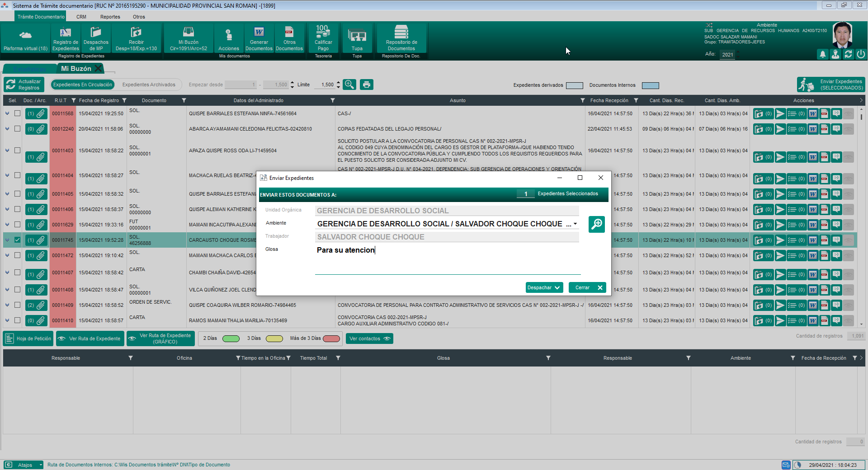
Task: Open the Reportes menu
Action: point(110,17)
